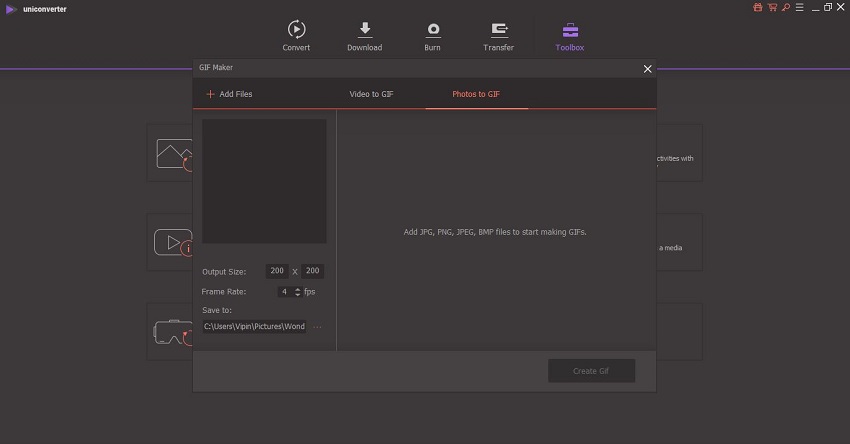Image resolution: width=850 pixels, height=444 pixels.
Task: Click Add Files button
Action: 229,94
